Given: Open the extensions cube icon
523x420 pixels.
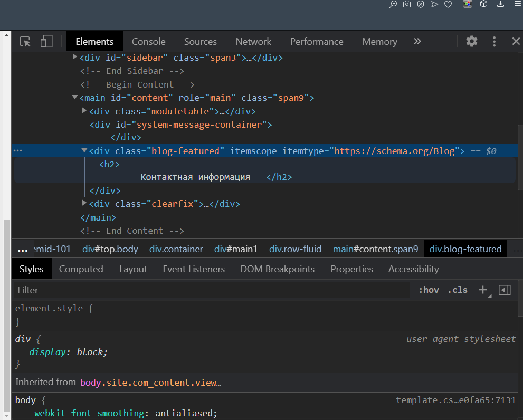Looking at the screenshot, I should pyautogui.click(x=483, y=4).
